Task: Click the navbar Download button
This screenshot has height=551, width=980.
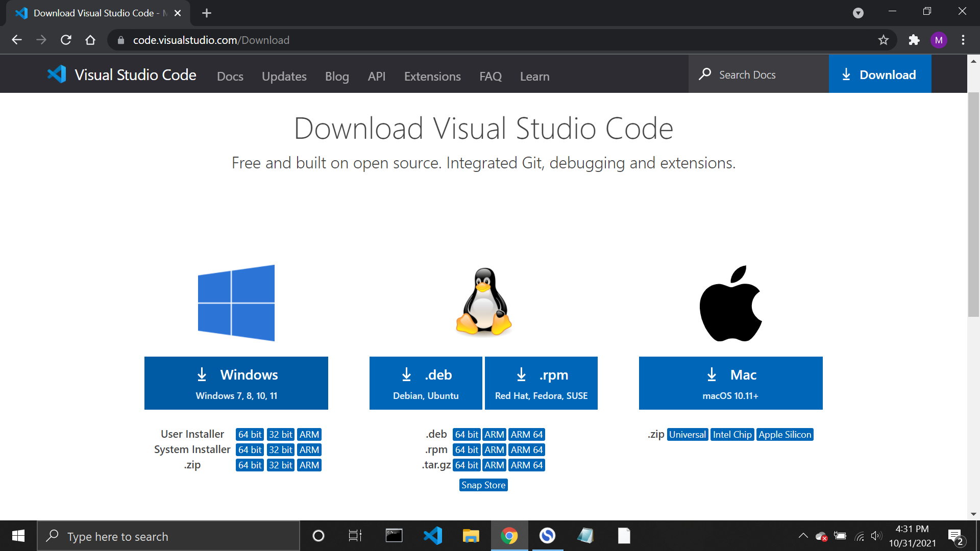Action: pos(880,74)
